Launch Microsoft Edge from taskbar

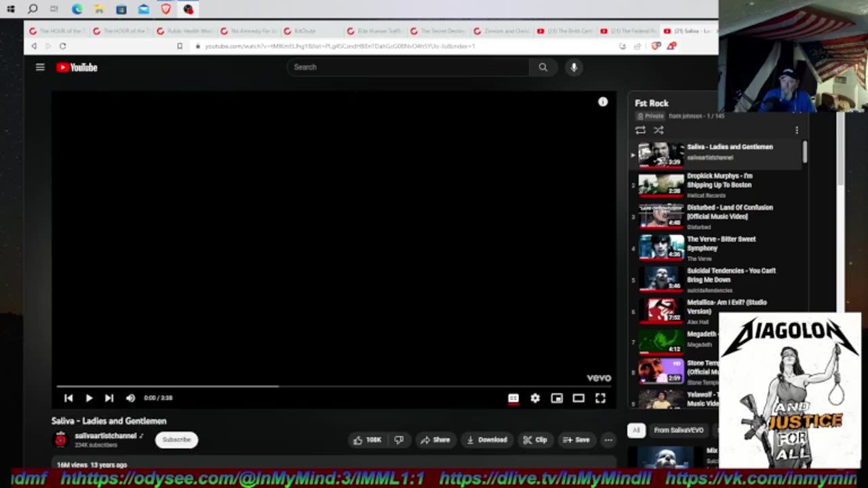pos(77,9)
